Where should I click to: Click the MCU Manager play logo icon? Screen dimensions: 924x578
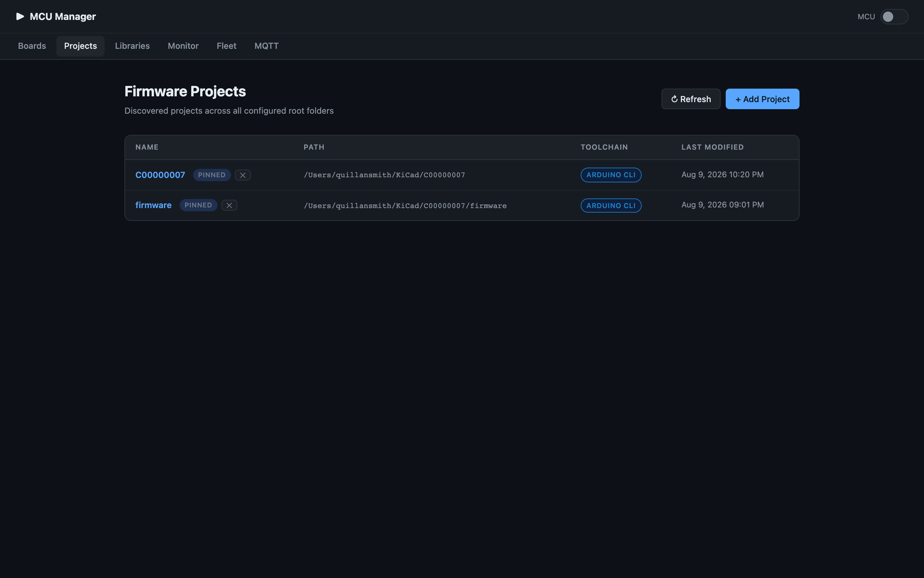[x=20, y=16]
